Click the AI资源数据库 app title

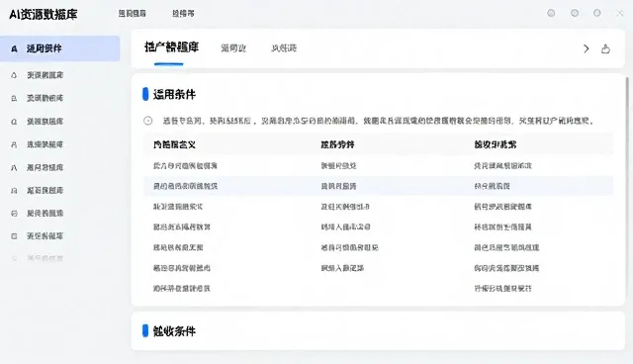click(x=44, y=15)
